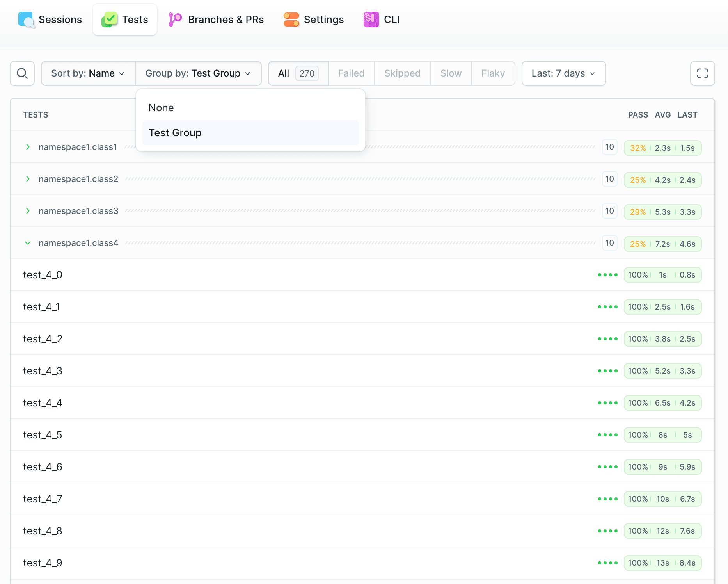The width and height of the screenshot is (728, 584).
Task: Open the Sort by Name dropdown
Action: (88, 73)
